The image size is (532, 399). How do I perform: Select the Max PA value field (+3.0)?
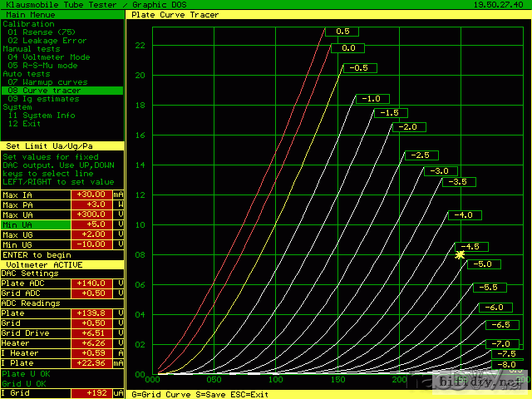pos(91,204)
